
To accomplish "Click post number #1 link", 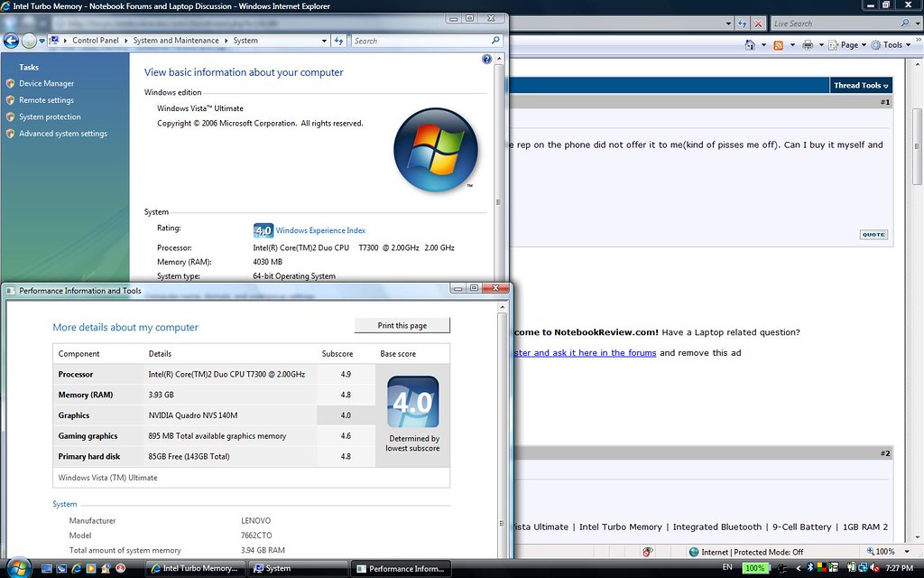I will [884, 102].
